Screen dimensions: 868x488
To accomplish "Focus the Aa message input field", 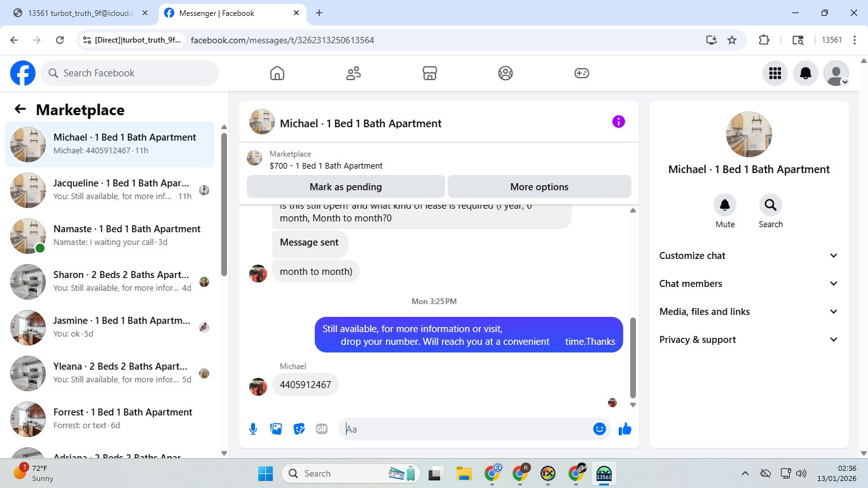I will tap(467, 429).
